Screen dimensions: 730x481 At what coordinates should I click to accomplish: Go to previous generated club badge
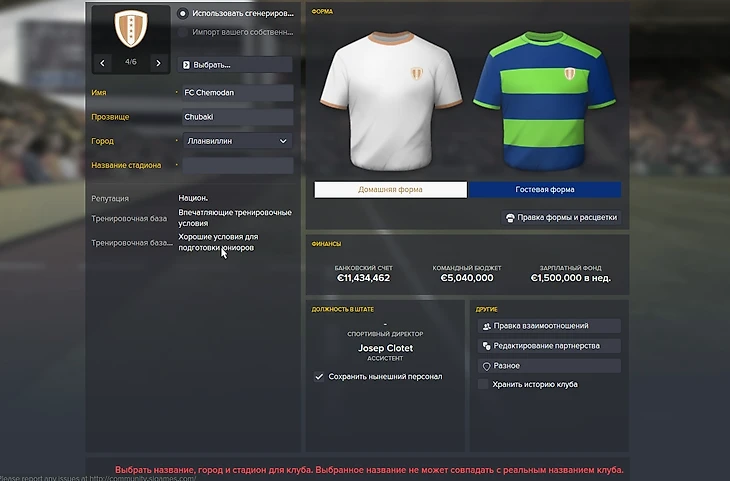102,63
